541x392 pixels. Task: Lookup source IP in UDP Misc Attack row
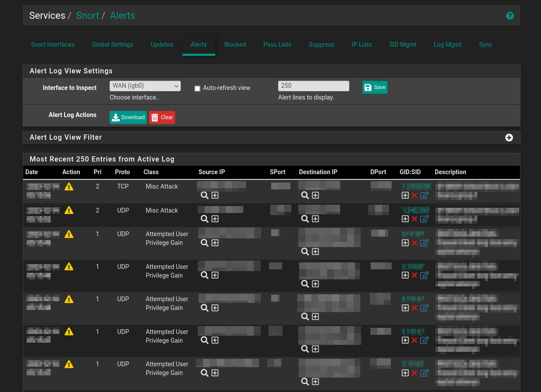[x=204, y=219]
